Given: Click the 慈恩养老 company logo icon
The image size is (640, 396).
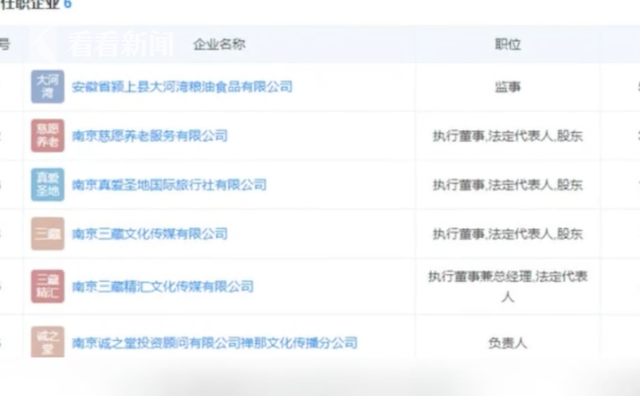Looking at the screenshot, I should [x=48, y=136].
